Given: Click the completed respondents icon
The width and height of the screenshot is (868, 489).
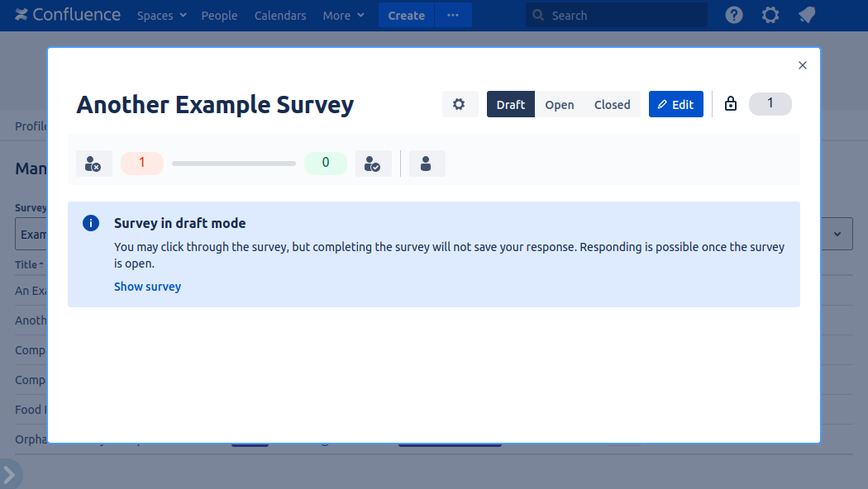Looking at the screenshot, I should (374, 163).
